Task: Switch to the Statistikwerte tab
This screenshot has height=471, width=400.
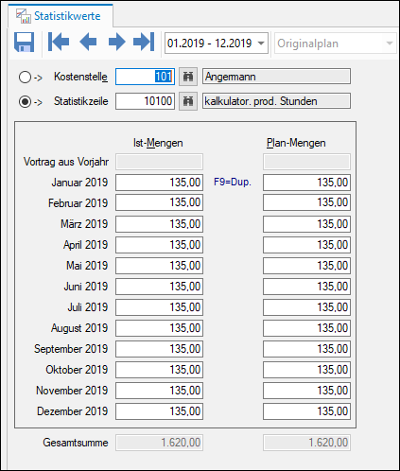Action: click(60, 16)
